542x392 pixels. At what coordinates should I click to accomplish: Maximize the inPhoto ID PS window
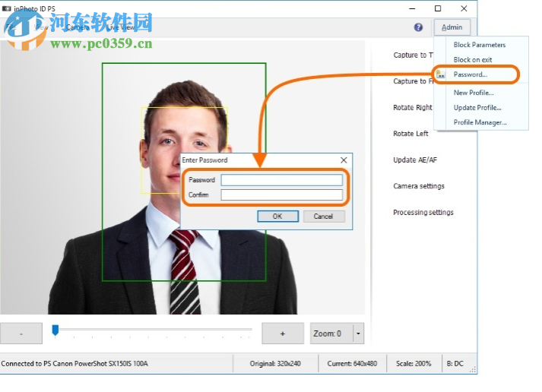(438, 8)
